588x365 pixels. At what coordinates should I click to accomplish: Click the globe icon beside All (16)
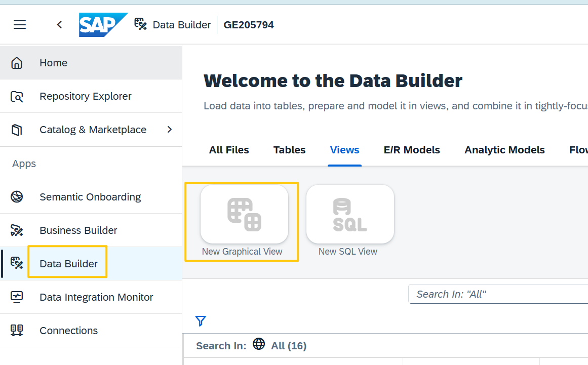click(259, 344)
